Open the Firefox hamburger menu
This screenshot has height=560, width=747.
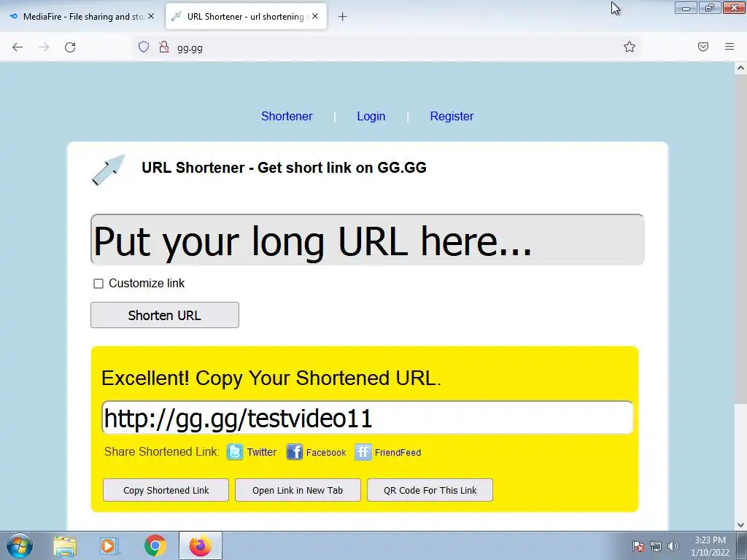pos(729,47)
